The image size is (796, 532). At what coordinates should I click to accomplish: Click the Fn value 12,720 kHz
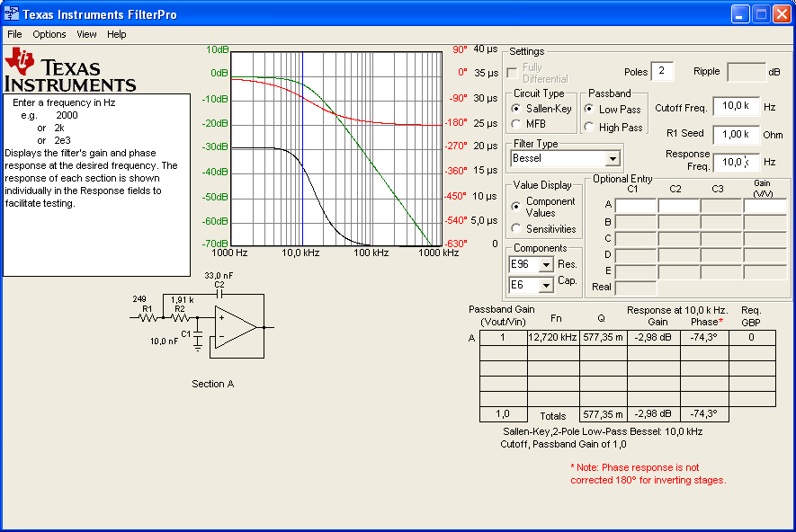[x=552, y=338]
